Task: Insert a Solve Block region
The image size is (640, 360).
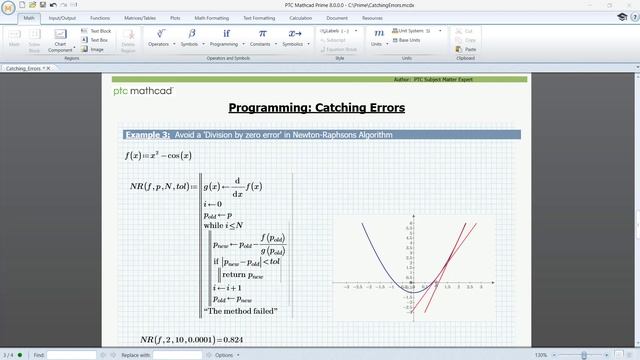Action: [x=34, y=41]
